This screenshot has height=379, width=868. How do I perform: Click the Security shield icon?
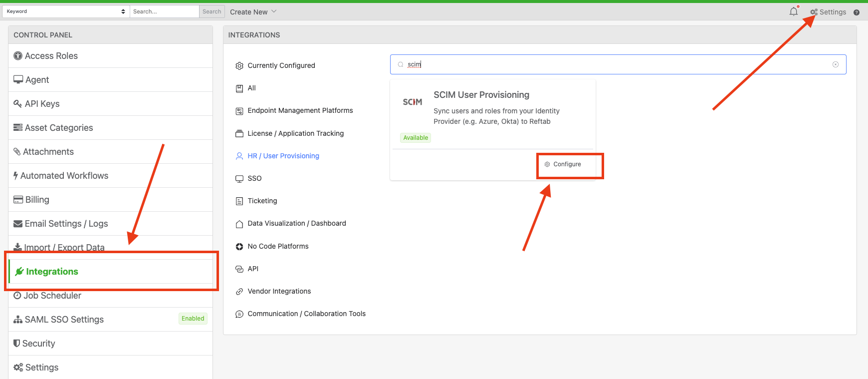pos(17,344)
